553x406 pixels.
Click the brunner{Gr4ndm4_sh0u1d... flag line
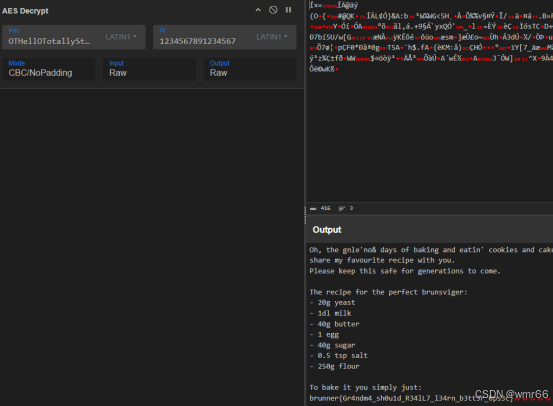click(x=411, y=398)
